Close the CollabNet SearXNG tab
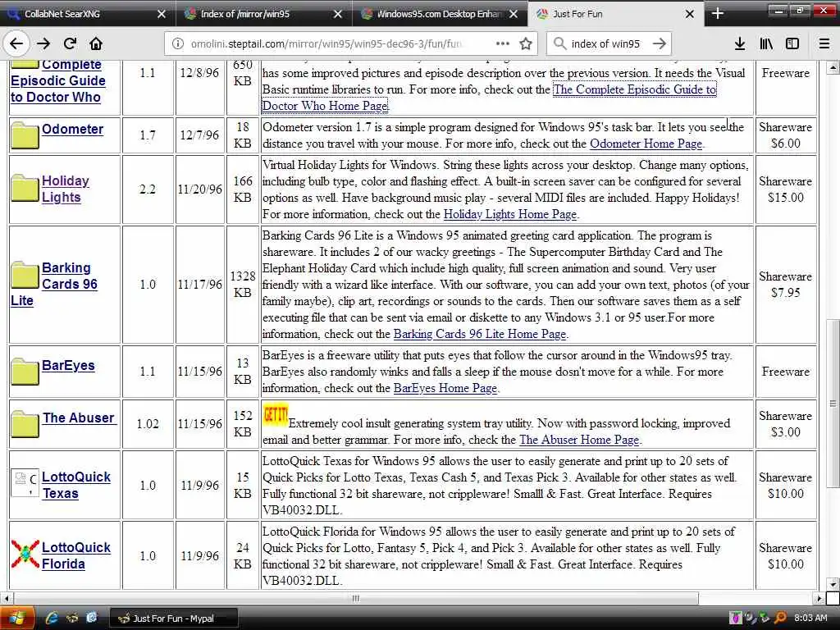840x630 pixels. (162, 14)
